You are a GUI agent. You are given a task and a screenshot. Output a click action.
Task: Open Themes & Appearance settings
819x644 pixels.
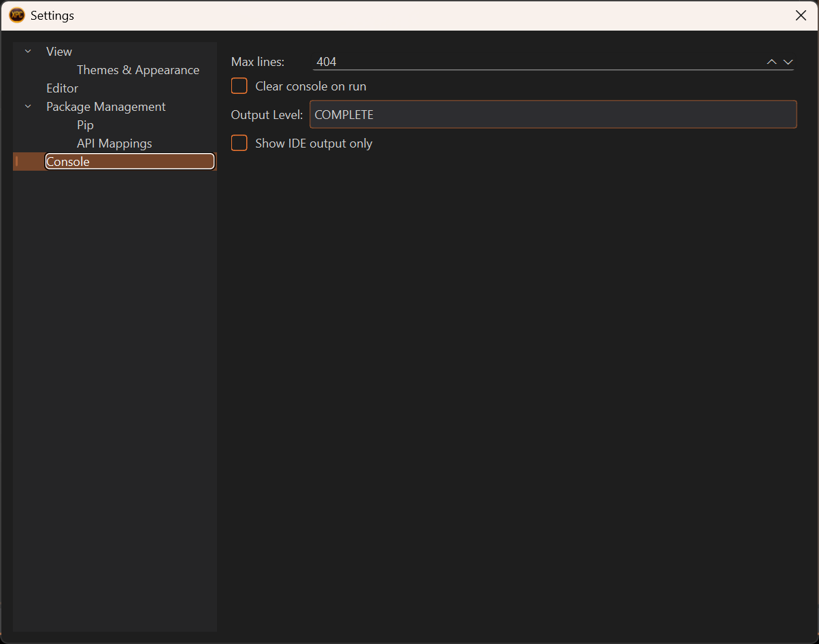coord(138,70)
